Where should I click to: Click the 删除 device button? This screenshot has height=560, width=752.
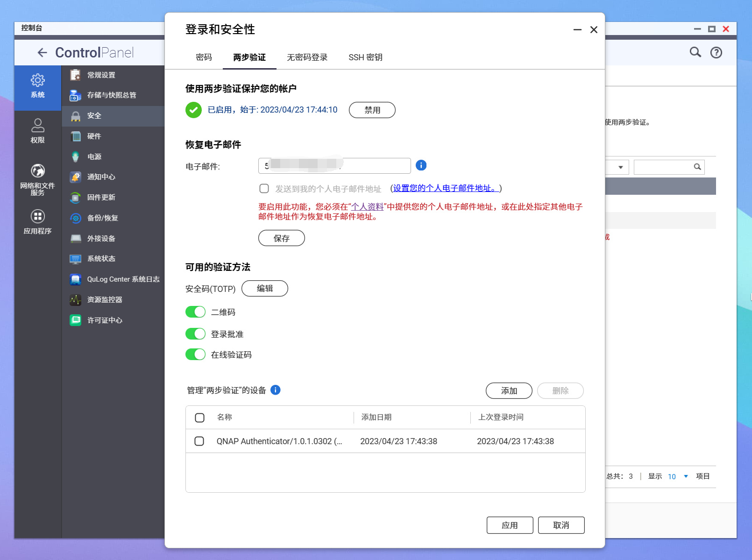pyautogui.click(x=560, y=391)
